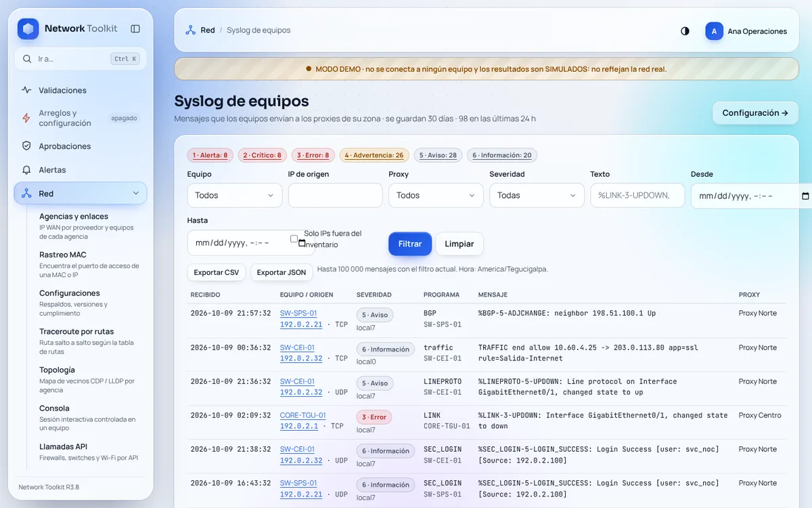Open Consola submenu item
Screen dimensions: 812x508
(x=89, y=418)
